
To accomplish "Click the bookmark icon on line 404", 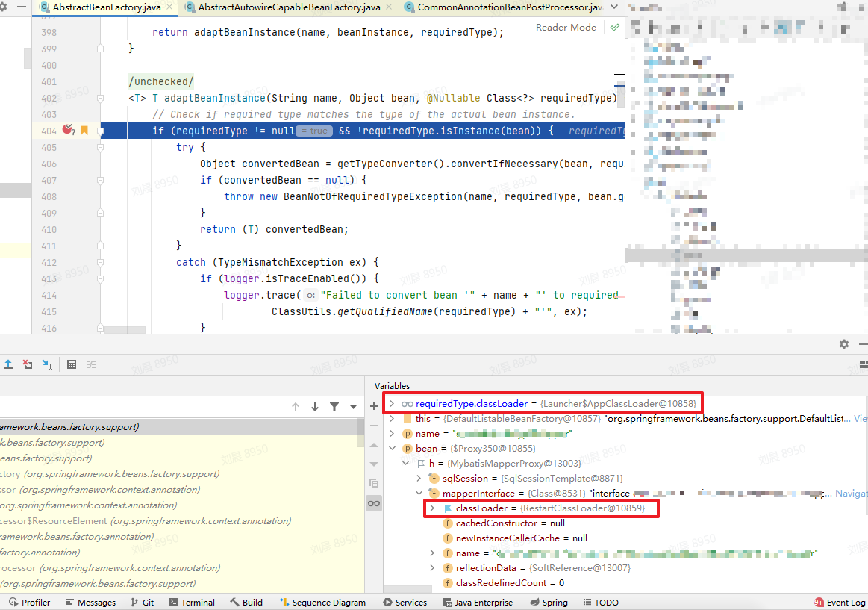I will [x=84, y=131].
